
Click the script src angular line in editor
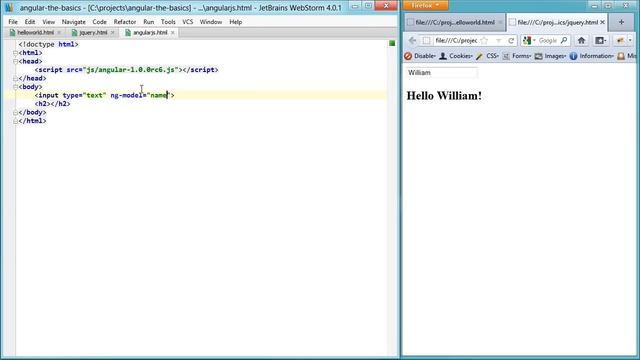point(127,70)
